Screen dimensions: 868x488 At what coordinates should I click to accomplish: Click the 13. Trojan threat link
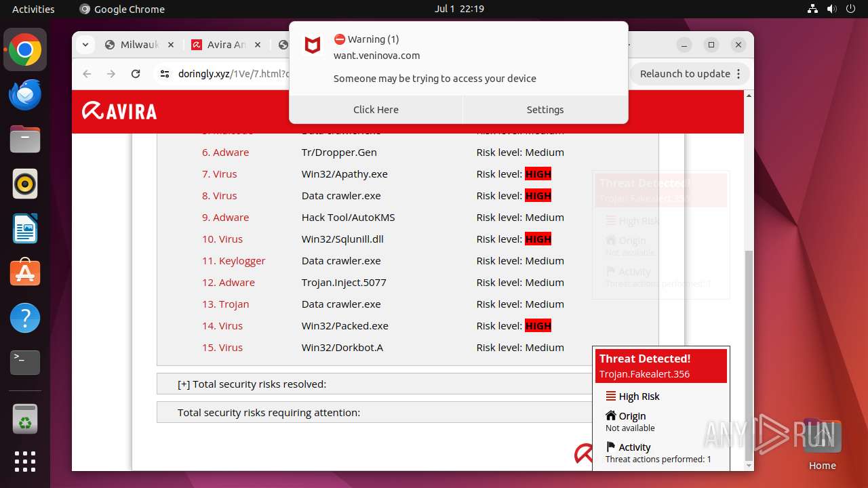pos(226,304)
